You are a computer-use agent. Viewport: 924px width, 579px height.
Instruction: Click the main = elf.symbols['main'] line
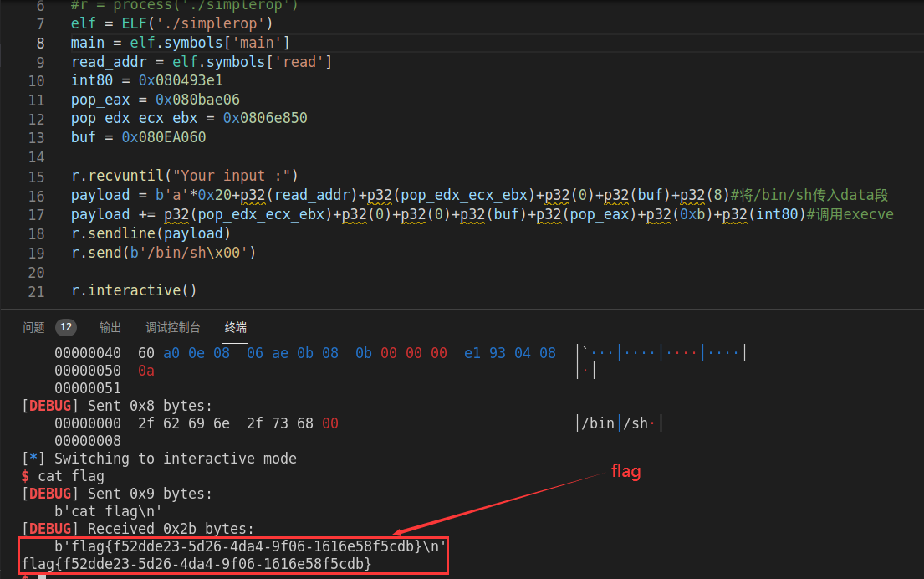pos(181,43)
